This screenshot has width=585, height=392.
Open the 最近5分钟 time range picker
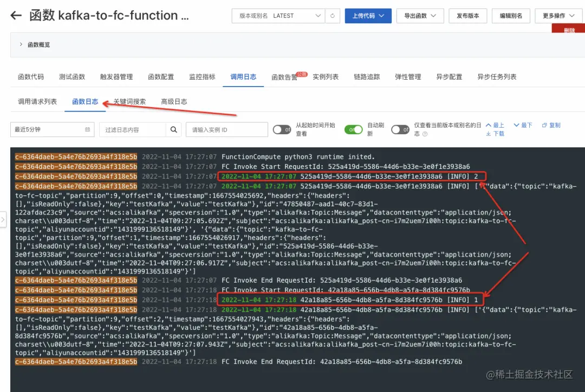coord(52,129)
